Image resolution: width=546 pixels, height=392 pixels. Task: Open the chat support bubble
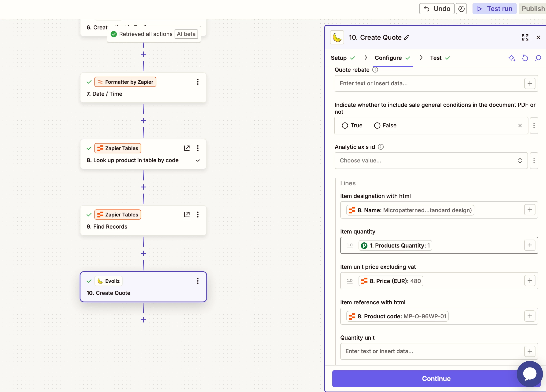pos(529,374)
